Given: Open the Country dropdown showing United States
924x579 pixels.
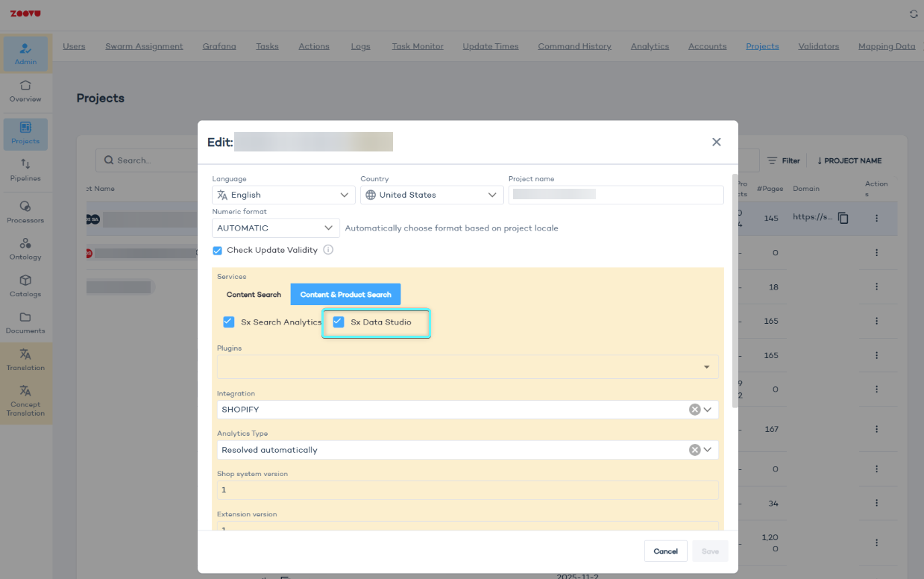Looking at the screenshot, I should click(x=431, y=195).
